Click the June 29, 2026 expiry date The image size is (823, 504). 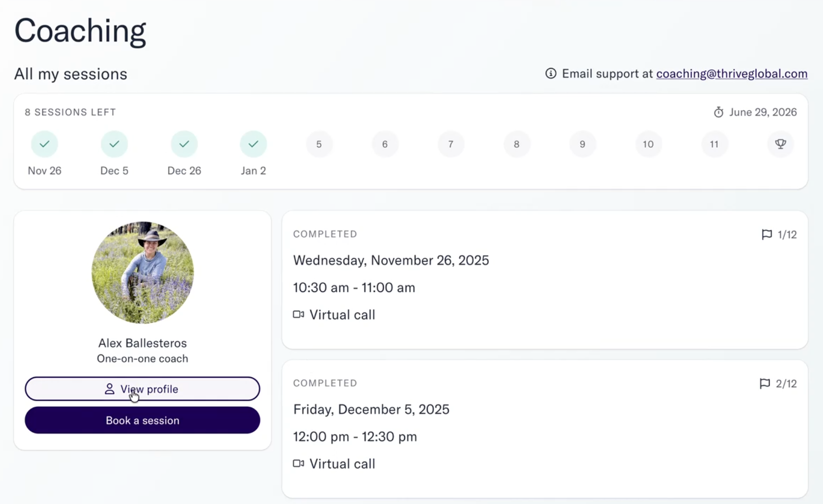(x=763, y=112)
